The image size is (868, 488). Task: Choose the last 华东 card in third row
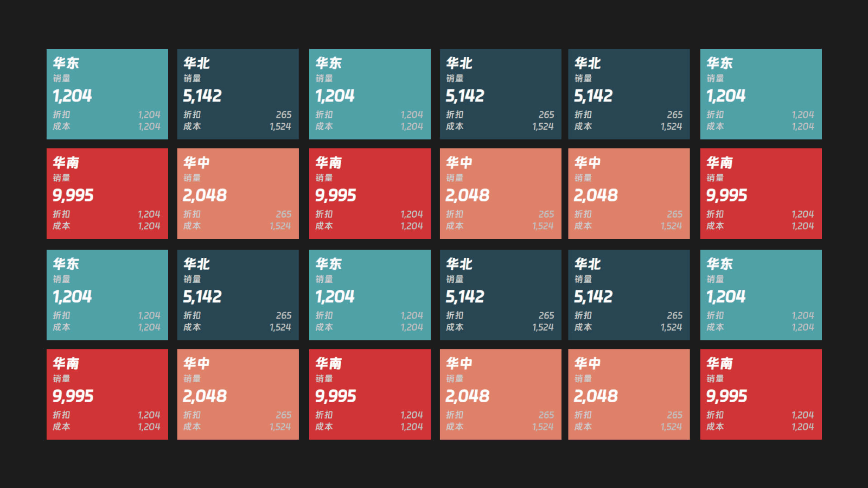point(761,295)
